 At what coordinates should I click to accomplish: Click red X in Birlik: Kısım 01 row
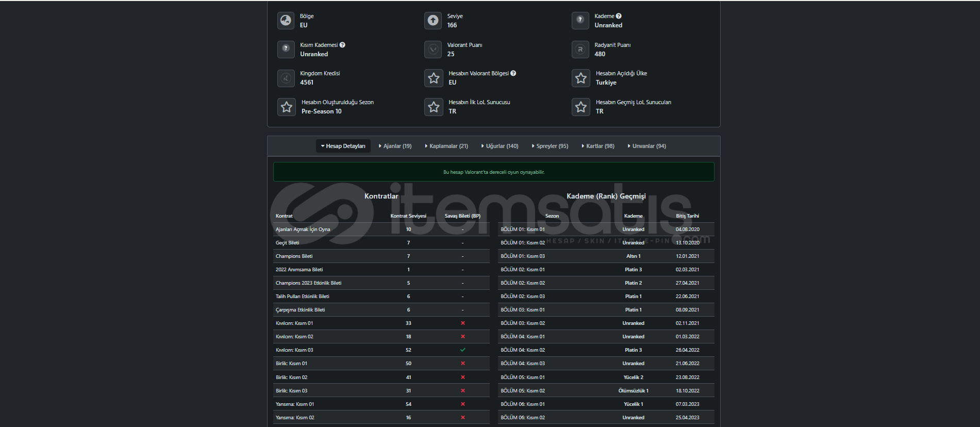click(x=463, y=364)
